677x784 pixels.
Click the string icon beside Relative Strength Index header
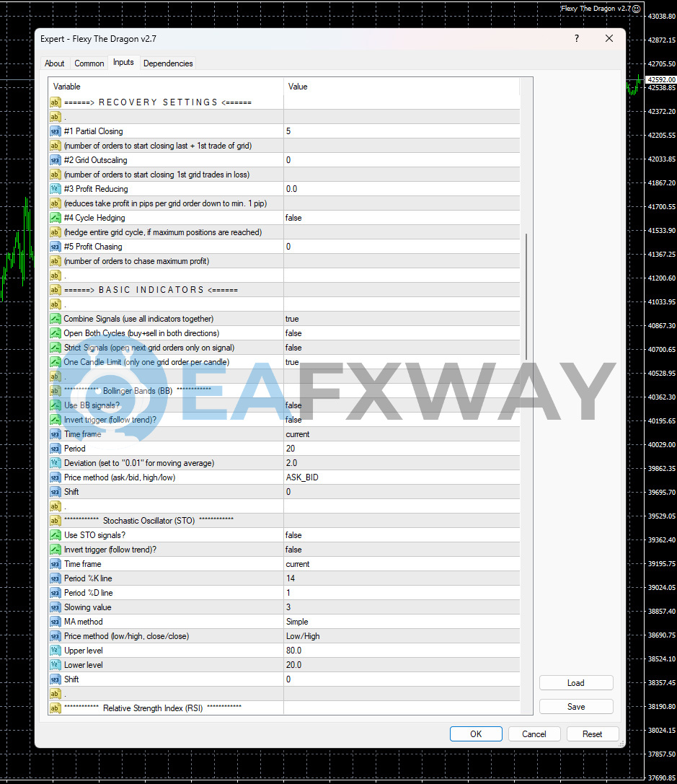55,708
